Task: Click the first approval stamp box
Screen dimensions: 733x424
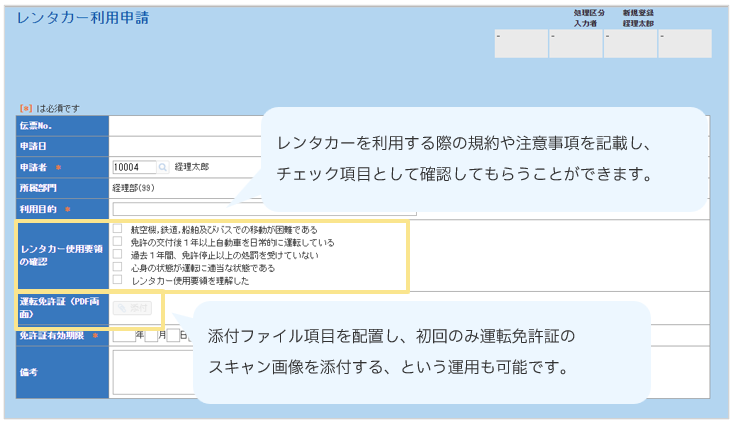Action: pyautogui.click(x=521, y=44)
